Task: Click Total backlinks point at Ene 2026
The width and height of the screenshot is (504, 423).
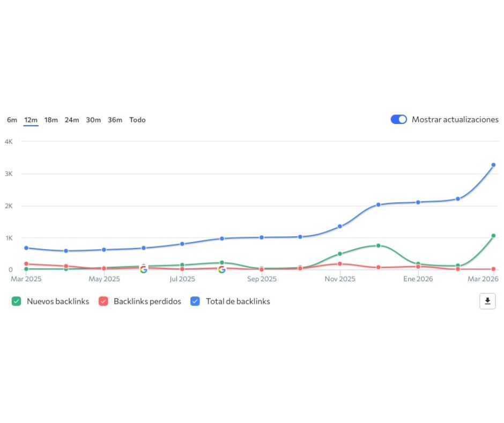Action: (x=418, y=202)
